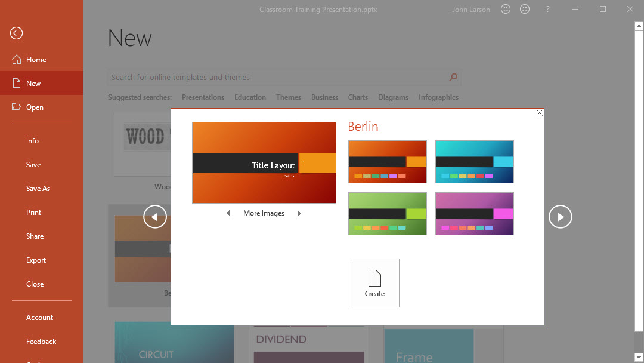This screenshot has height=363, width=644.
Task: Click the frown feedback face icon
Action: pyautogui.click(x=525, y=9)
